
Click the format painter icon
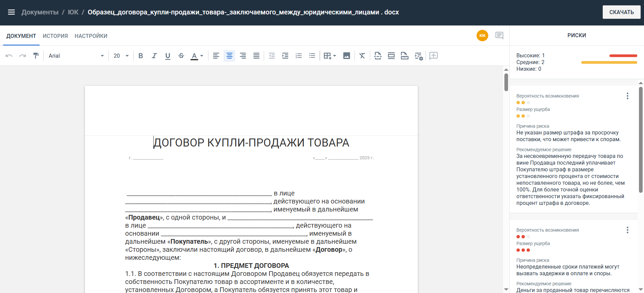[36, 56]
